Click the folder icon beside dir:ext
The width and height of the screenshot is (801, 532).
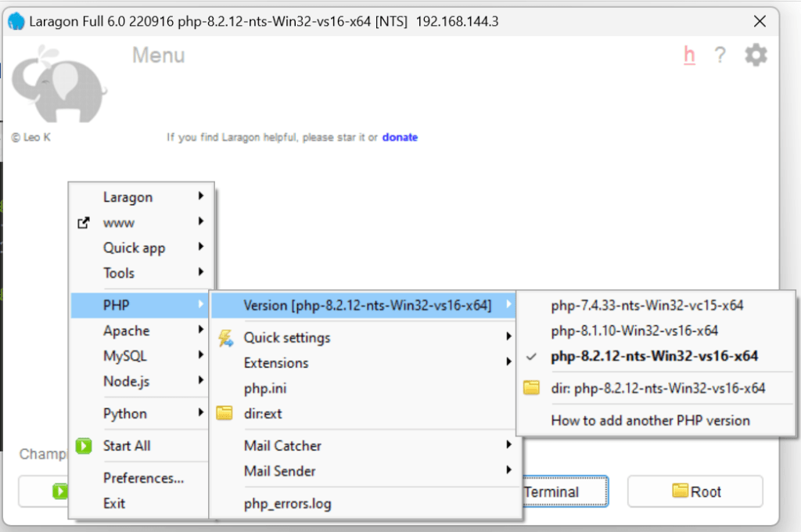[x=224, y=413]
